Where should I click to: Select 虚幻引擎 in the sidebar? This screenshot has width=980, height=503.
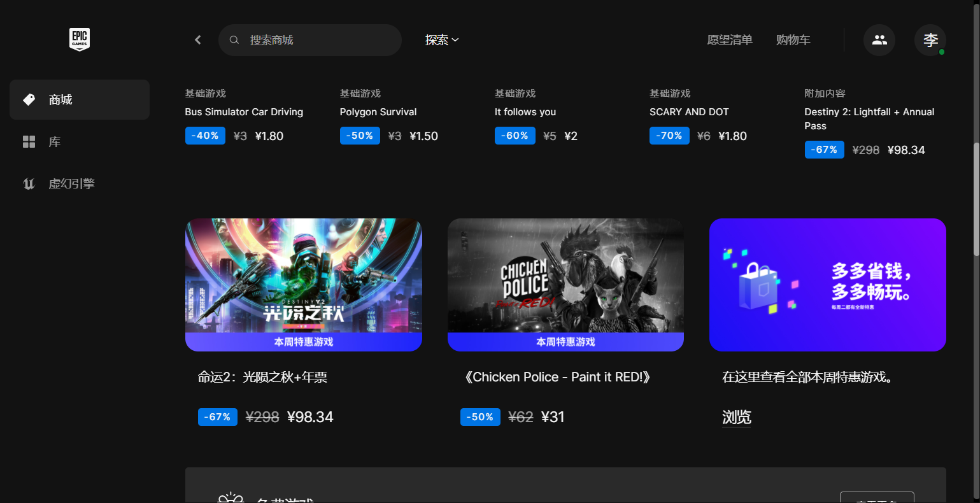pyautogui.click(x=80, y=183)
